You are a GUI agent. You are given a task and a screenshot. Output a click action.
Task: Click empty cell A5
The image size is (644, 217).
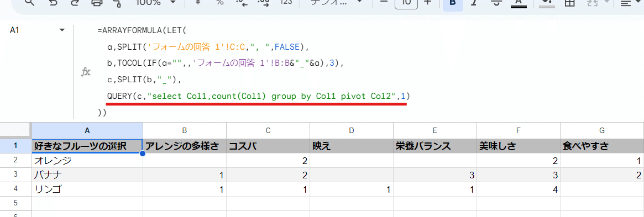(x=87, y=203)
